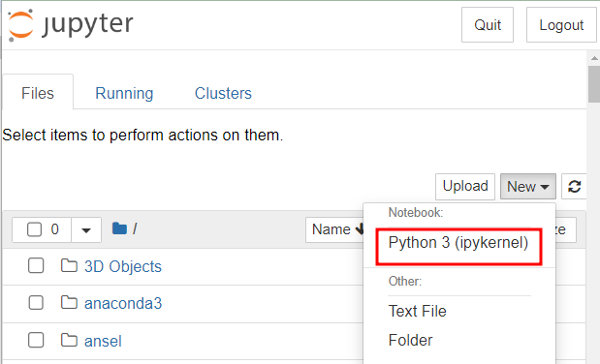Viewport: 600px width, 364px height.
Task: Check the ansel row checkbox
Action: click(x=36, y=340)
